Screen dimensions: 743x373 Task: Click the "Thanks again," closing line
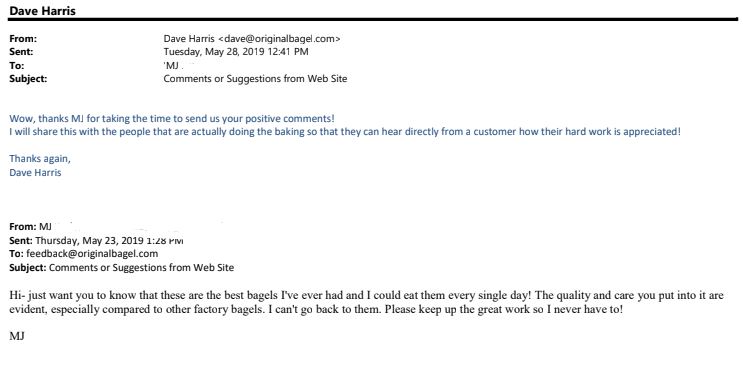pos(40,159)
